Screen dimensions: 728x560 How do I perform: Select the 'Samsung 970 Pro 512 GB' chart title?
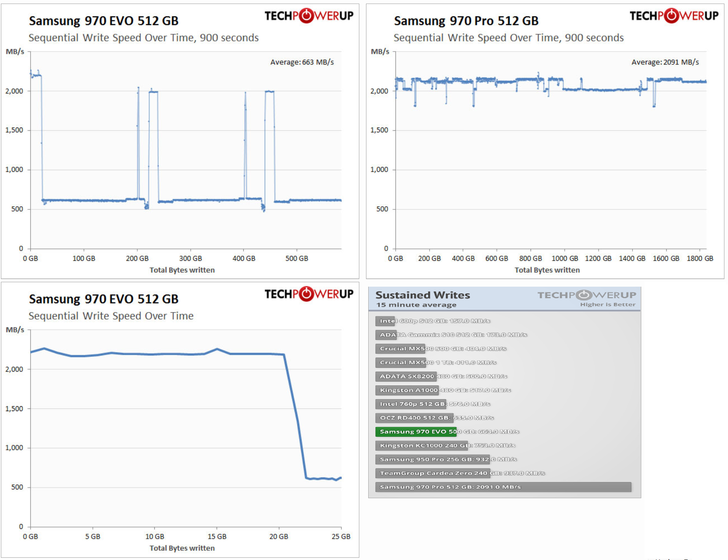pyautogui.click(x=466, y=21)
